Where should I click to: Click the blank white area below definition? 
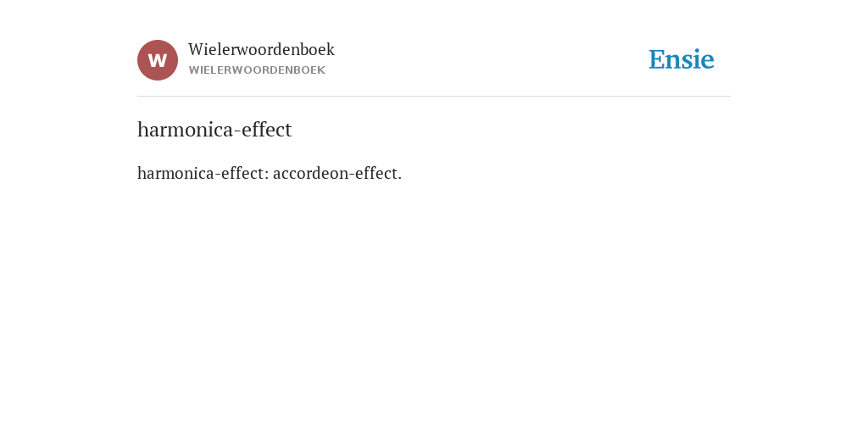434,304
